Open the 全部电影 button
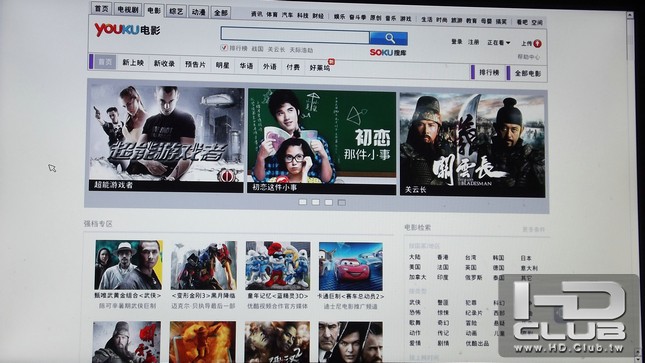 coord(527,73)
